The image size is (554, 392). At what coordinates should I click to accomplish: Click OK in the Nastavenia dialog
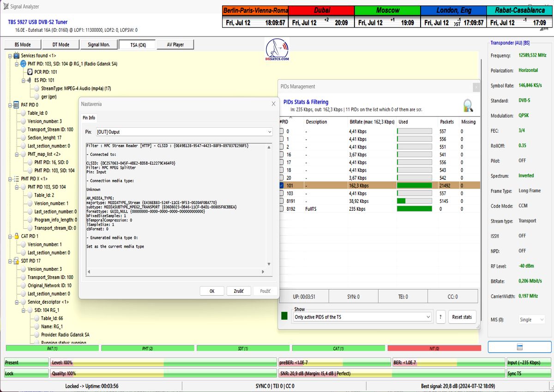[x=212, y=291]
